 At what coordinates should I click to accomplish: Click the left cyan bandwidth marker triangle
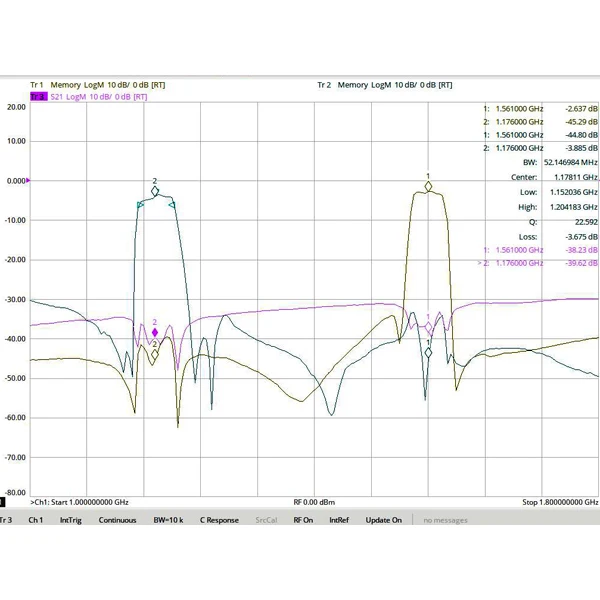coord(140,205)
